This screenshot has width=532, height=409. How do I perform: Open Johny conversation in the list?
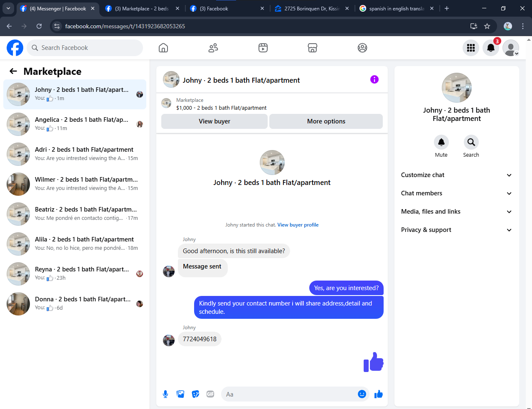(75, 94)
